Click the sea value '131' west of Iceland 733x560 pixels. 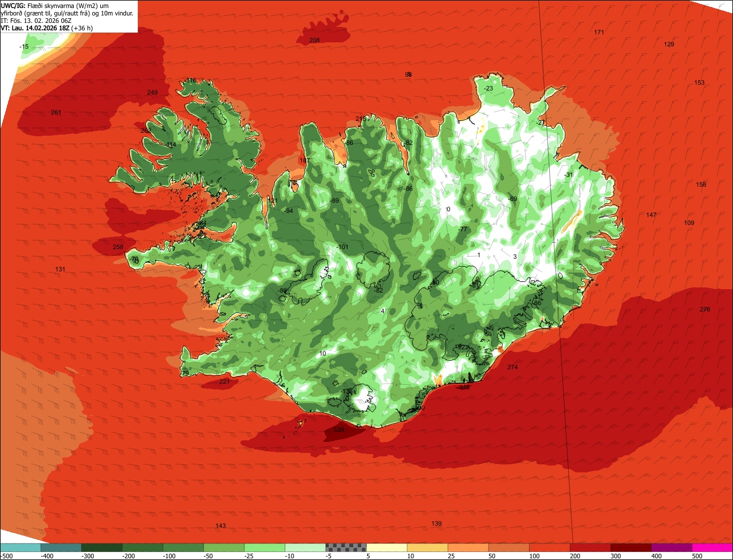(60, 269)
